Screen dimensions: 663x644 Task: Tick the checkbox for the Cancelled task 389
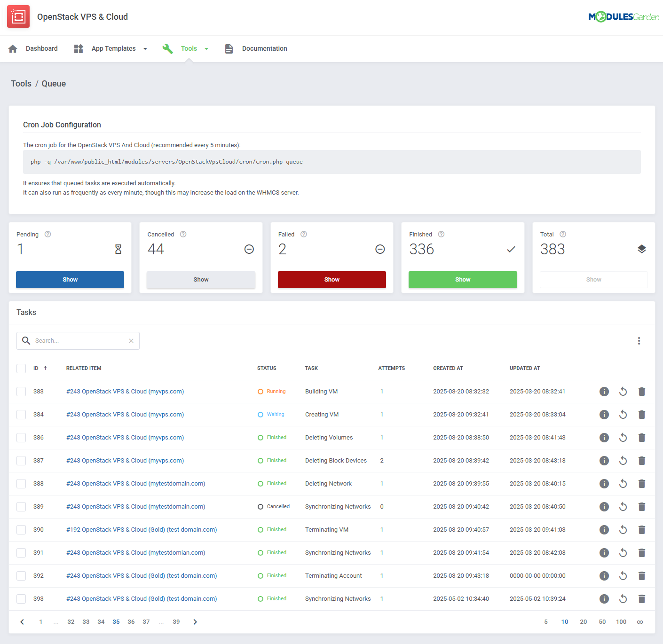click(x=21, y=506)
